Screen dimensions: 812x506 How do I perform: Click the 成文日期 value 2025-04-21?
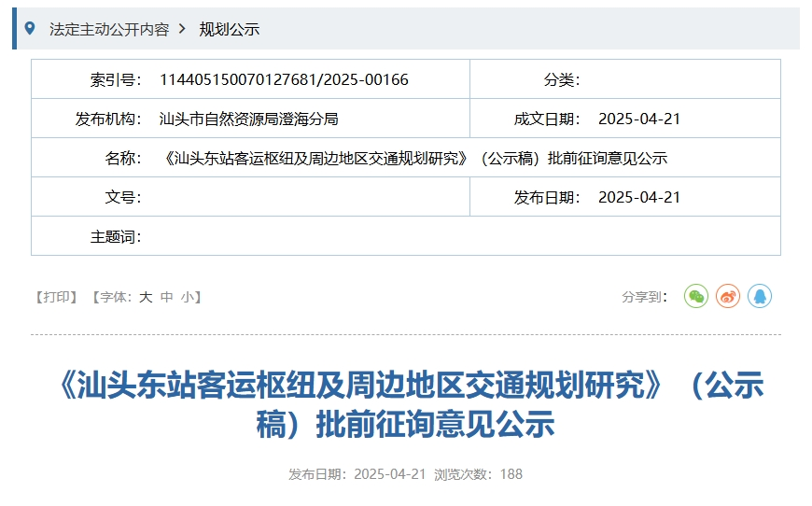[x=639, y=119]
